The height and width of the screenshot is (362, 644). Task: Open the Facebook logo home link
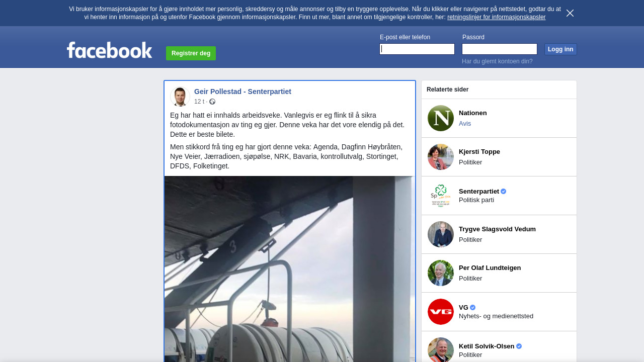[x=109, y=50]
